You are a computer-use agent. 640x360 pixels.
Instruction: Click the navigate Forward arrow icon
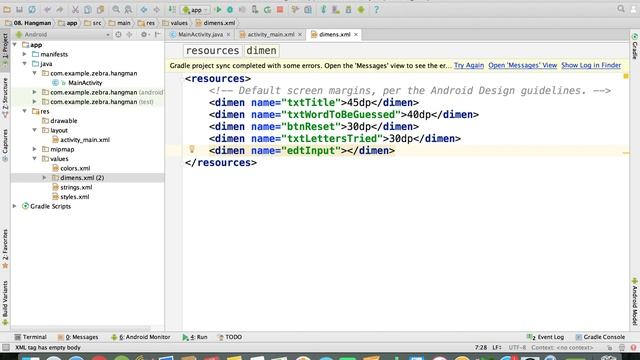[x=156, y=9]
